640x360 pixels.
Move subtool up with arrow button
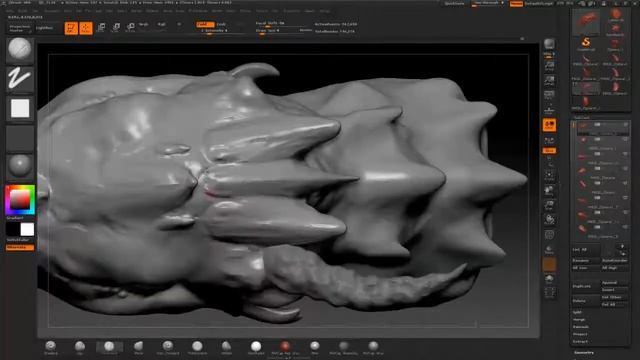pos(622,247)
